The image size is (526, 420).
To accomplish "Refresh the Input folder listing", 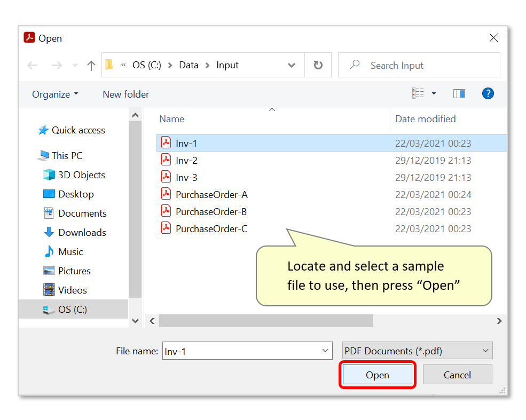I will click(318, 65).
